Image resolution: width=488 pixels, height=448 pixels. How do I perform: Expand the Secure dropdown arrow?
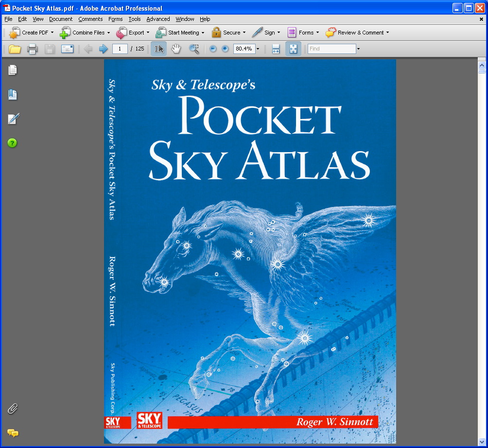[244, 33]
